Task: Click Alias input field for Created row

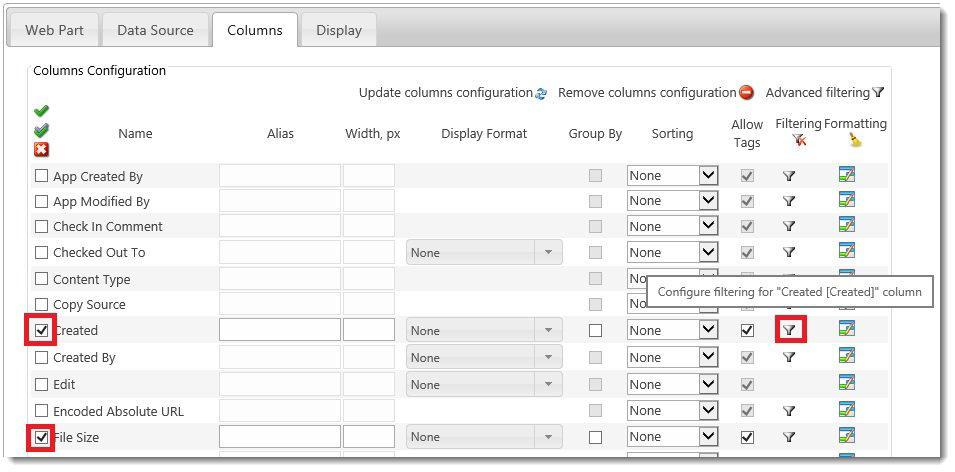Action: point(280,330)
